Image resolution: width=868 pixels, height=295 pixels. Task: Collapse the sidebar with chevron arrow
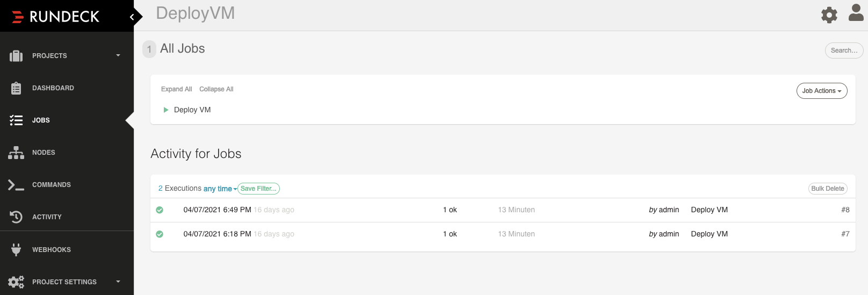(x=132, y=17)
